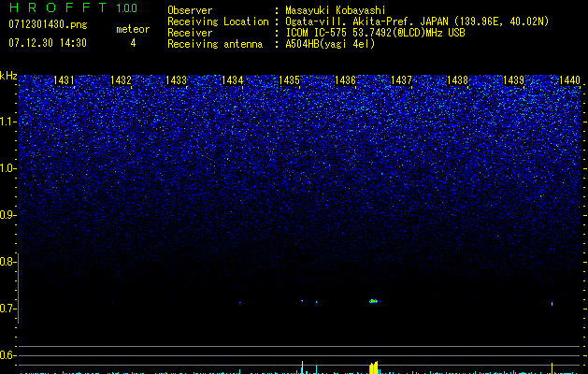The height and width of the screenshot is (374, 588).
Task: Click the 1435 time marker
Action: click(290, 80)
